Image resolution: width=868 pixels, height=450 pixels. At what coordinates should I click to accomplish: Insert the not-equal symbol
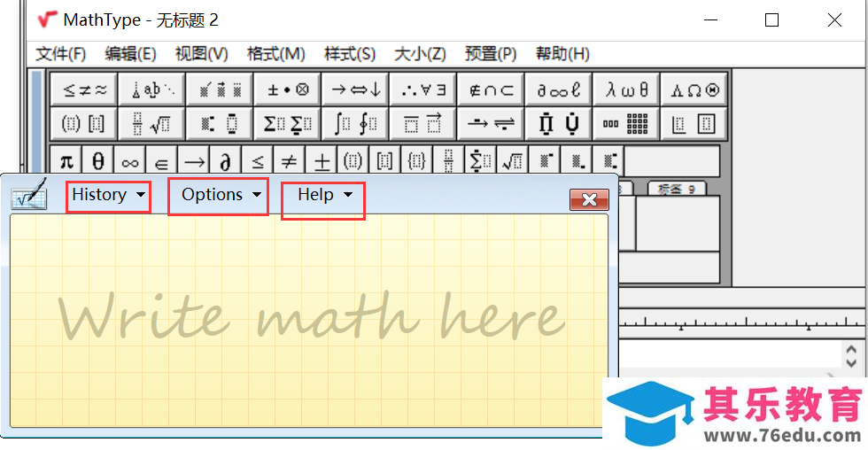[x=289, y=161]
